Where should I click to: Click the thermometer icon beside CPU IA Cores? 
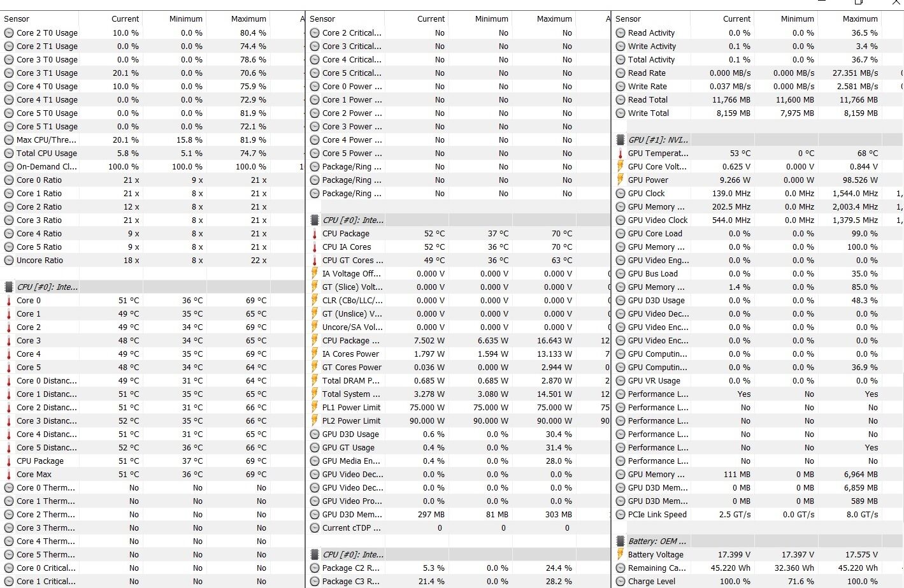[315, 247]
